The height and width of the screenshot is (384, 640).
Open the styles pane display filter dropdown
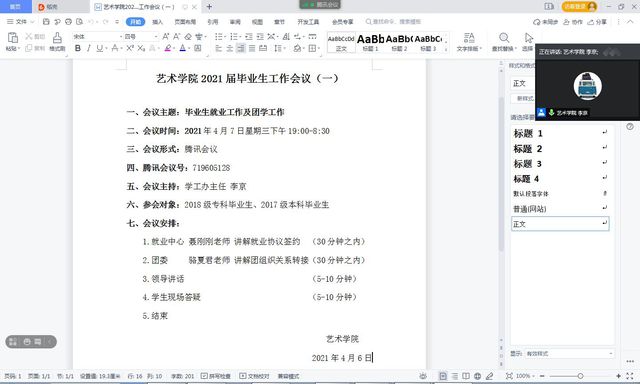click(x=569, y=353)
